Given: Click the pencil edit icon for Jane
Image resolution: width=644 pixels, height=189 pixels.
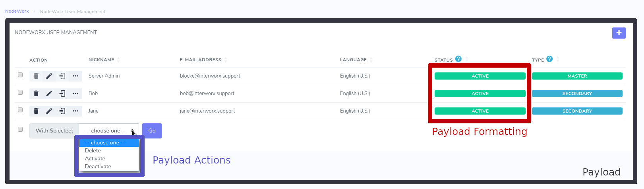Looking at the screenshot, I should [x=49, y=111].
